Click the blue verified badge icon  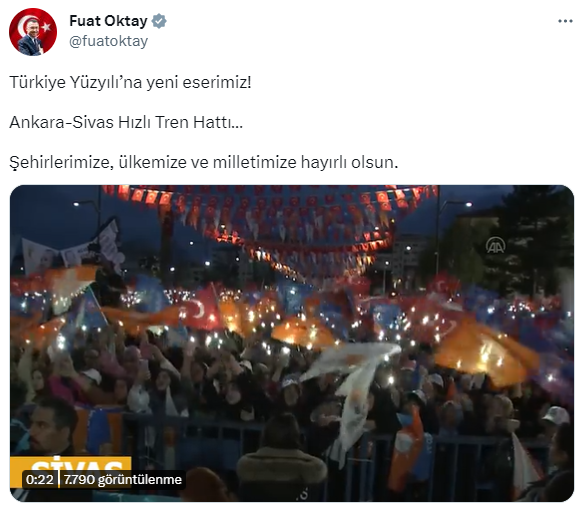coord(159,21)
